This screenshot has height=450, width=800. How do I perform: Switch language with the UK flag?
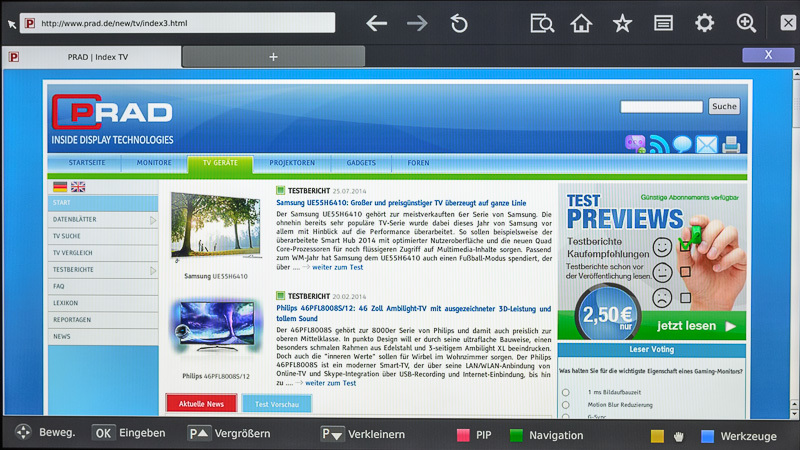(x=78, y=187)
